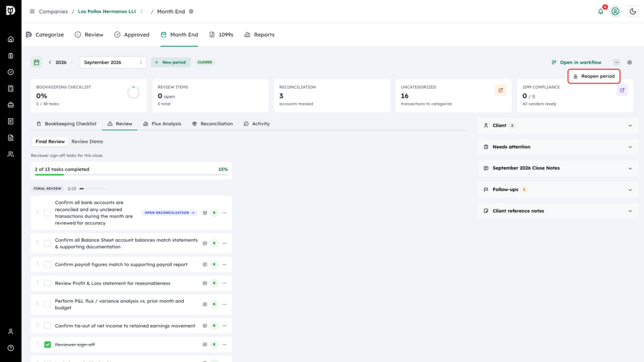Screen dimensions: 644x362
Task: Open 1099 Compliance external link icon
Action: tap(622, 90)
